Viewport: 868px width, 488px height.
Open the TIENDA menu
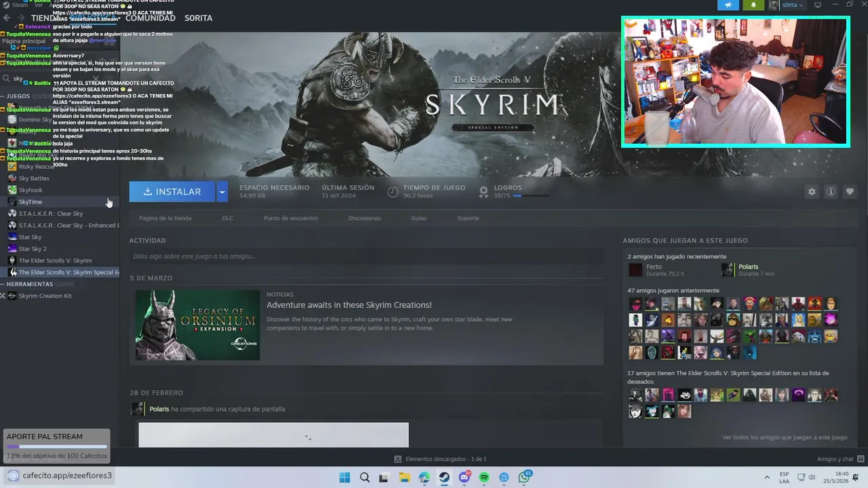click(x=45, y=18)
